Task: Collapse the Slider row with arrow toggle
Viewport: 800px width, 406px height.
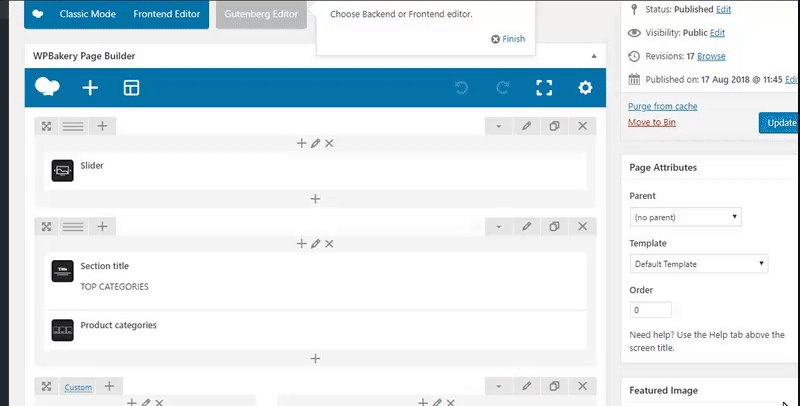Action: [x=498, y=126]
